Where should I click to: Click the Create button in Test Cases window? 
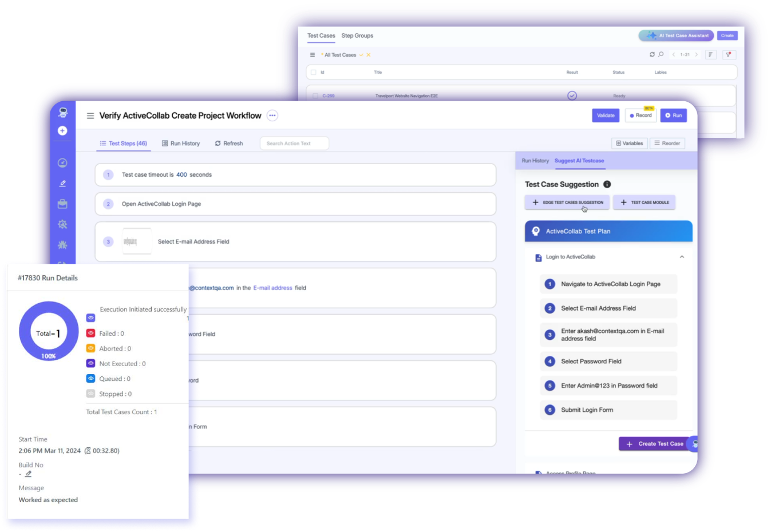point(727,35)
